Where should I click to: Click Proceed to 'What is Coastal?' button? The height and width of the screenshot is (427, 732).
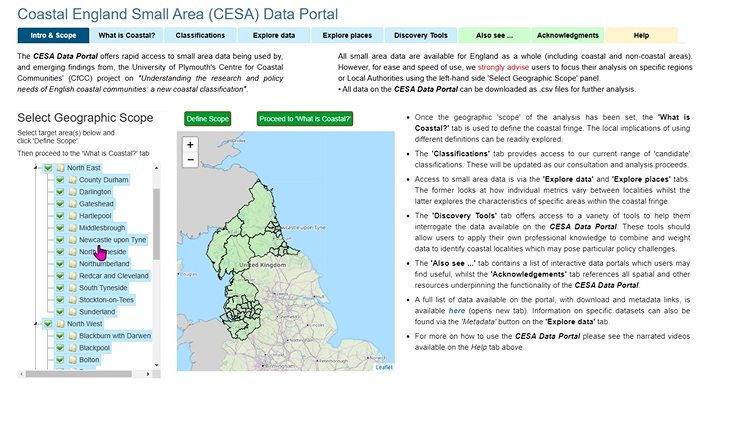pos(305,119)
